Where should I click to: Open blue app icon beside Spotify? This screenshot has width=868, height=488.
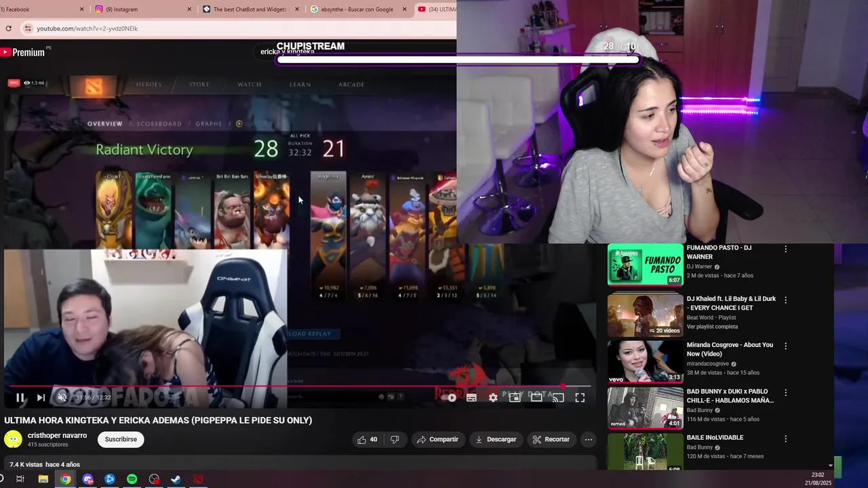[x=110, y=479]
